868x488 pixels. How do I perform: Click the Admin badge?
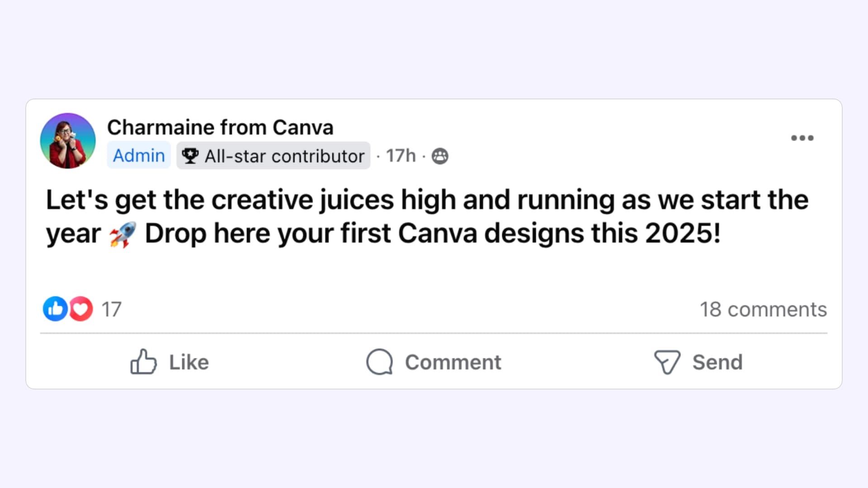(139, 155)
